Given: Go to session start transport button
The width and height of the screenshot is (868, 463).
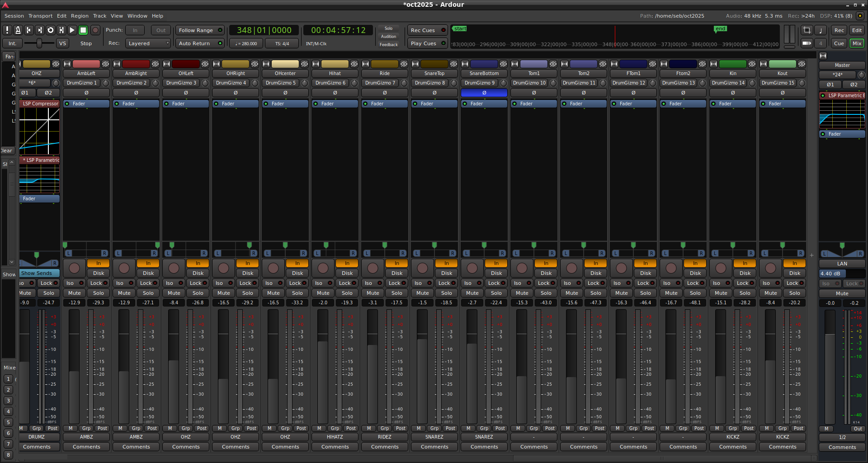Looking at the screenshot, I should [28, 30].
